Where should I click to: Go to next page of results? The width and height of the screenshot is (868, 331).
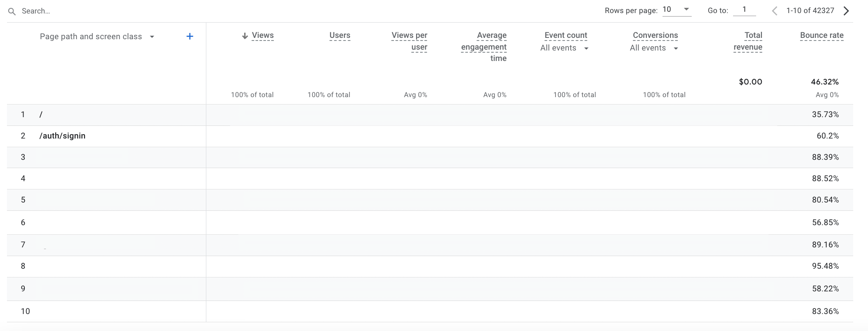[x=846, y=11]
